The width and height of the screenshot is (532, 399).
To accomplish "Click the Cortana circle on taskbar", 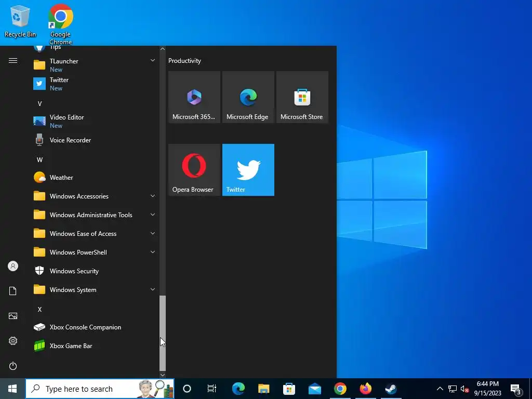I will point(187,389).
